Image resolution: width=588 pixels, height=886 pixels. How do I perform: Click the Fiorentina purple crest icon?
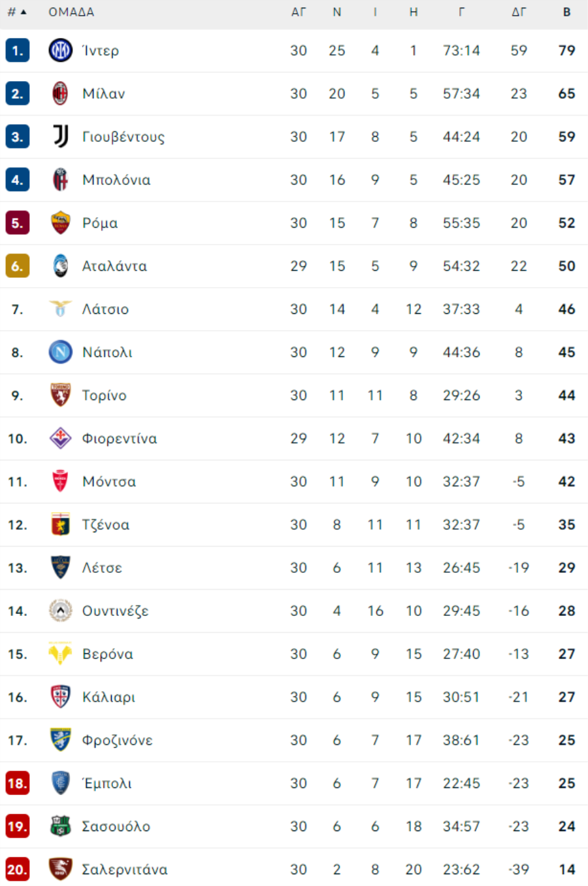tap(60, 438)
